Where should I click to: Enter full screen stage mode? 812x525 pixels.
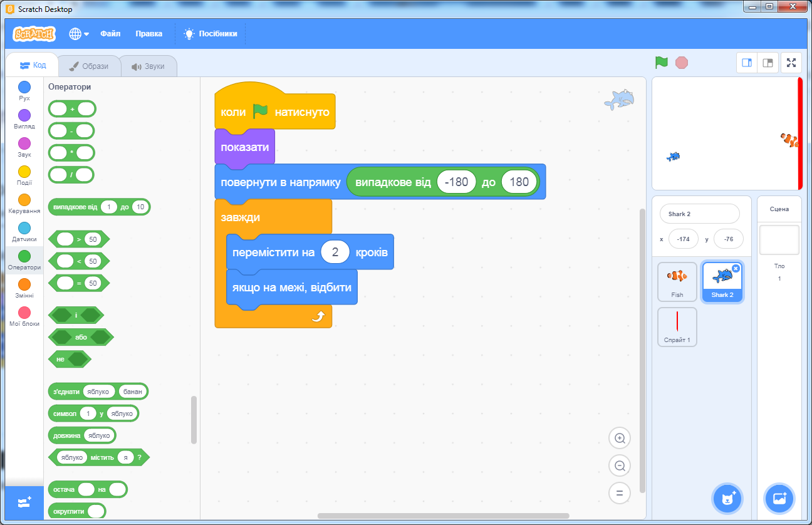click(791, 63)
